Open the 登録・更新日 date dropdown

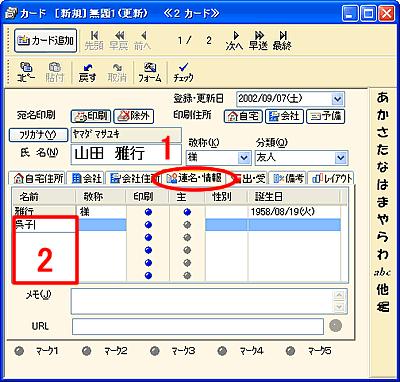pos(338,99)
